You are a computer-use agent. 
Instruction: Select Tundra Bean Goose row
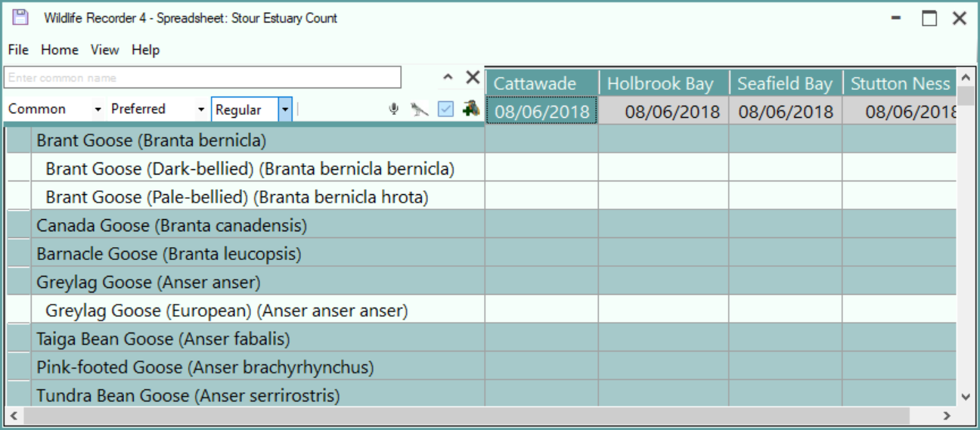257,394
